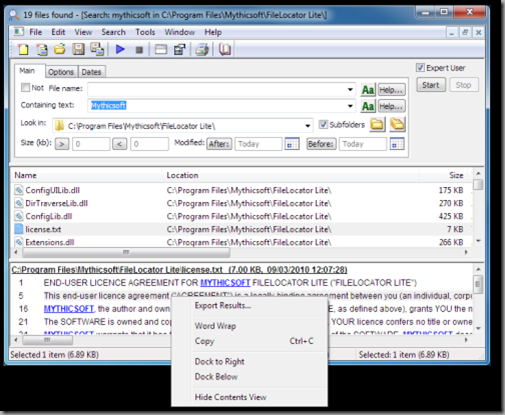Viewport: 505px width, 415px height.
Task: Uncheck the Expert User checkbox
Action: tap(420, 68)
